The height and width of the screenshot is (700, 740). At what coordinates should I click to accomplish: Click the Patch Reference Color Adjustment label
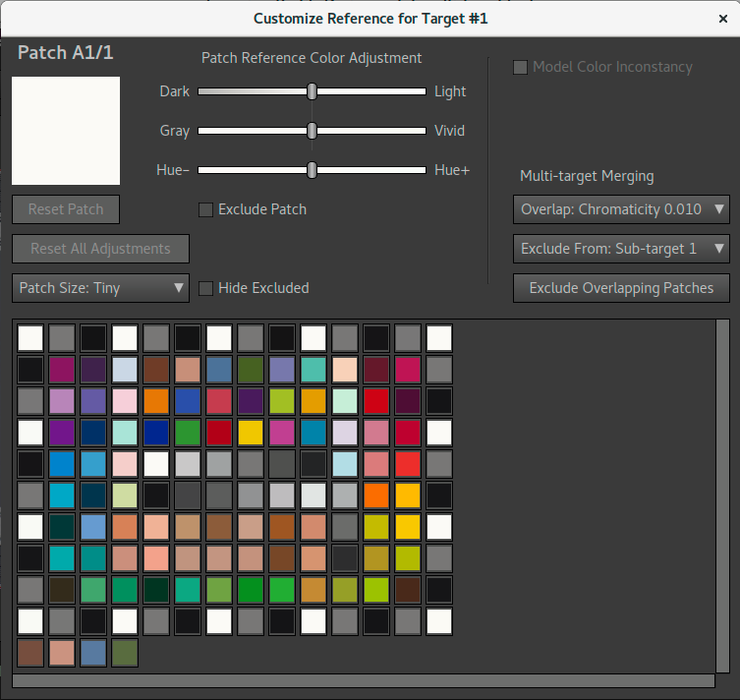[x=312, y=58]
